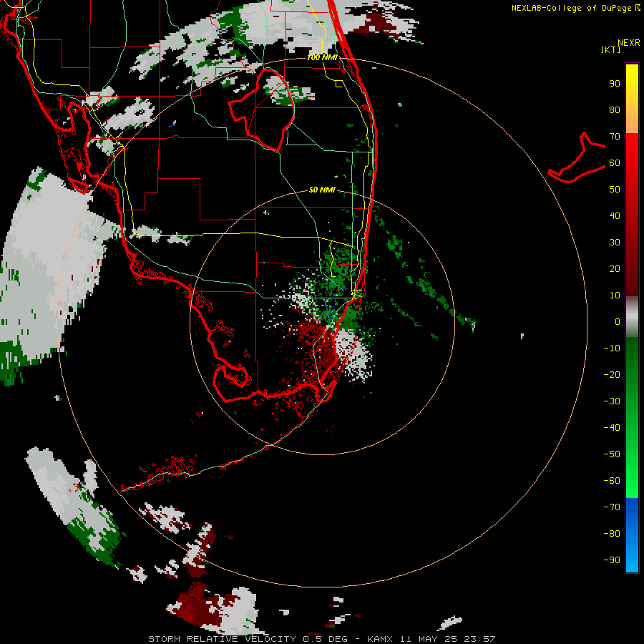Click the 100 NMI range ring label

pos(322,57)
